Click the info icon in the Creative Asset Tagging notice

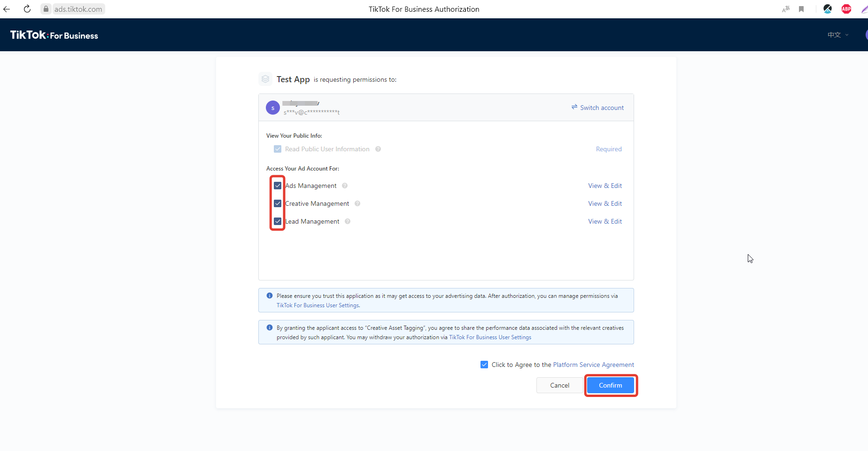(x=270, y=327)
